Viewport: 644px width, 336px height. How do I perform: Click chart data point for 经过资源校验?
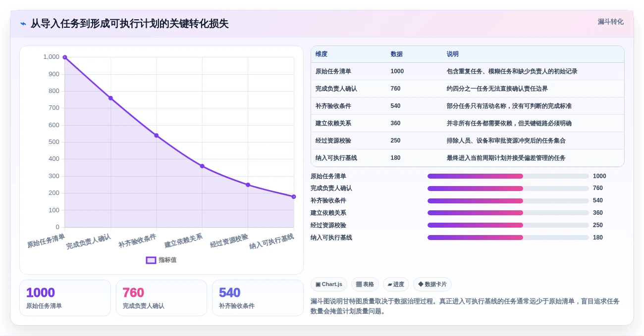(x=248, y=185)
